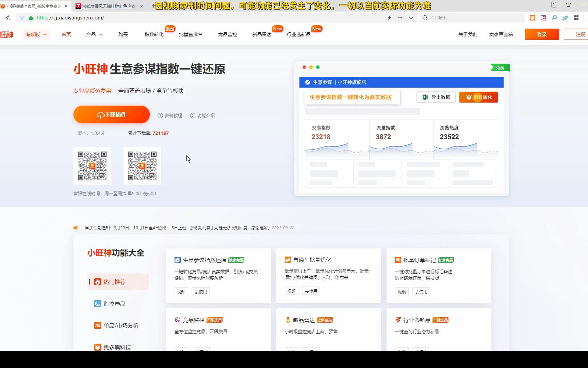
Task: Open the 关于我们 link
Action: click(468, 34)
